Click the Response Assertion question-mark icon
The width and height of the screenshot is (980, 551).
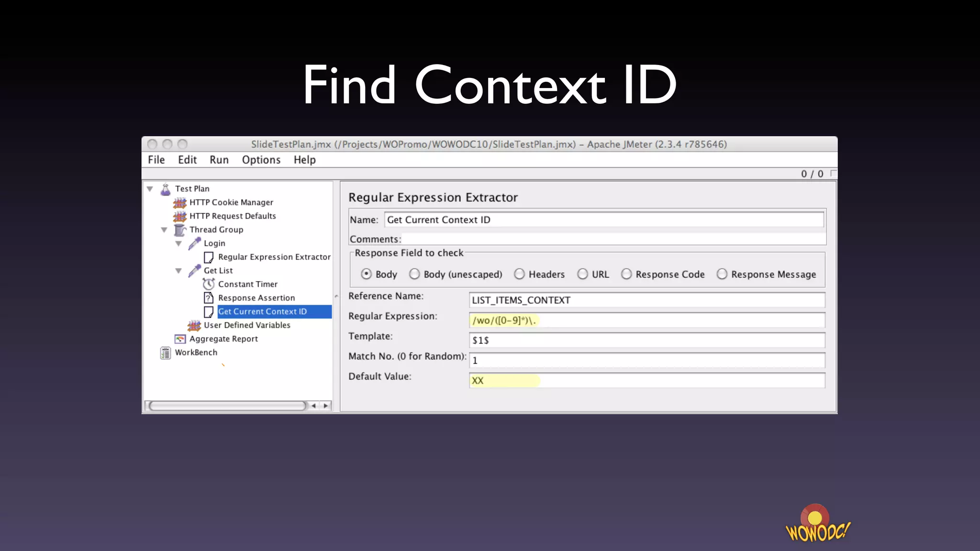pyautogui.click(x=209, y=298)
